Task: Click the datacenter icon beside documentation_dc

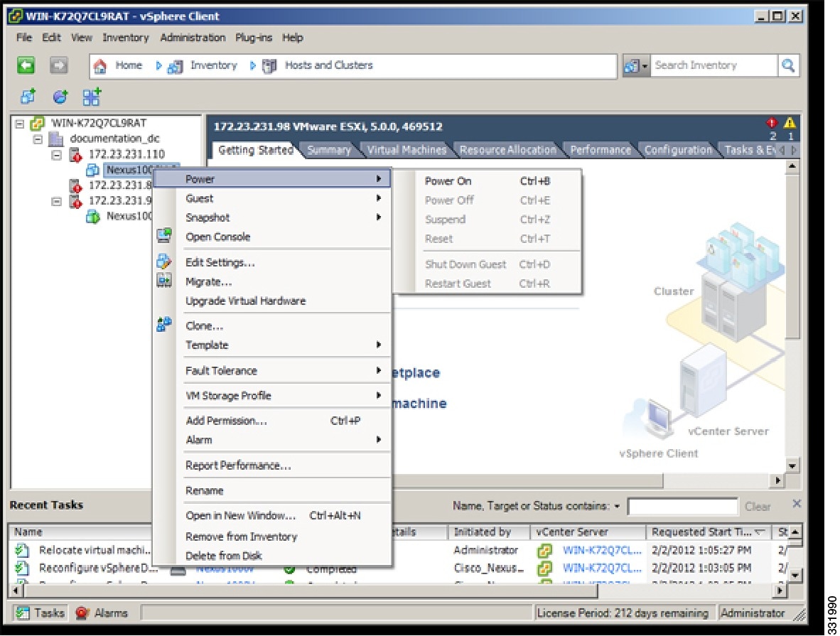Action: (x=55, y=139)
